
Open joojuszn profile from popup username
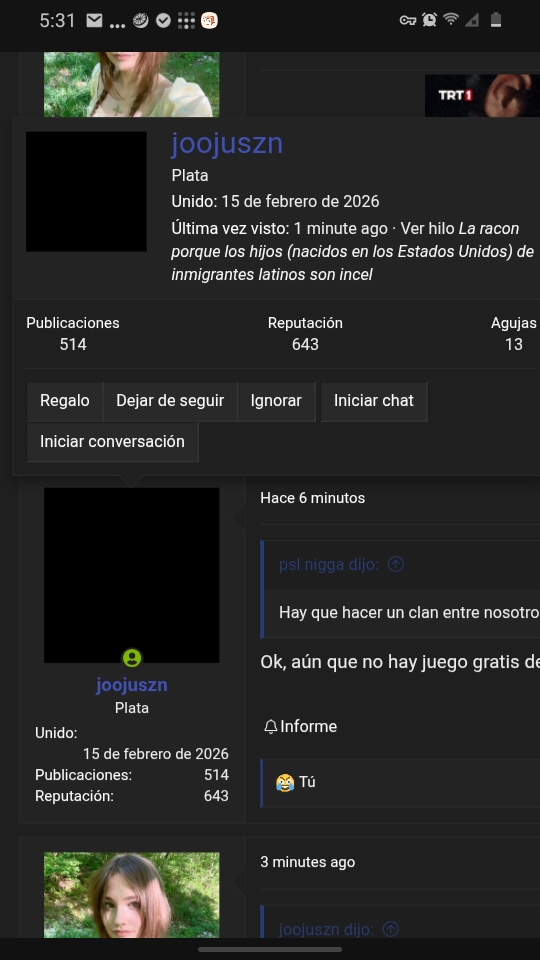pos(227,144)
